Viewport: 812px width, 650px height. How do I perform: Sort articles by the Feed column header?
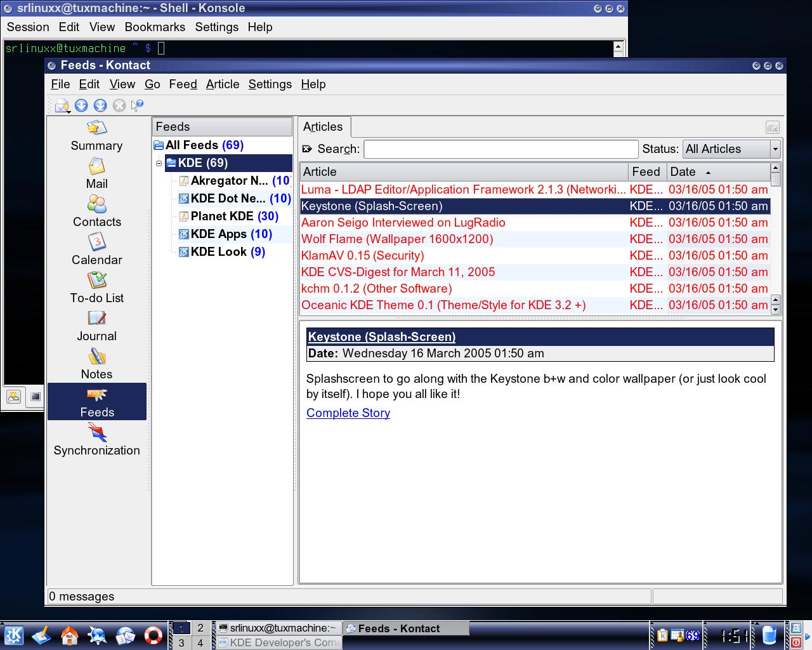click(x=647, y=172)
